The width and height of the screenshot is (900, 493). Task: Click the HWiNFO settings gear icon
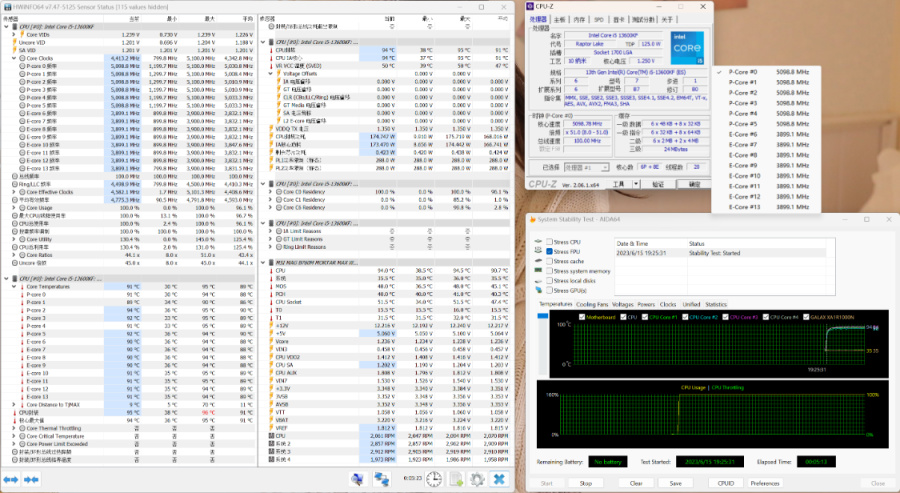tap(477, 480)
